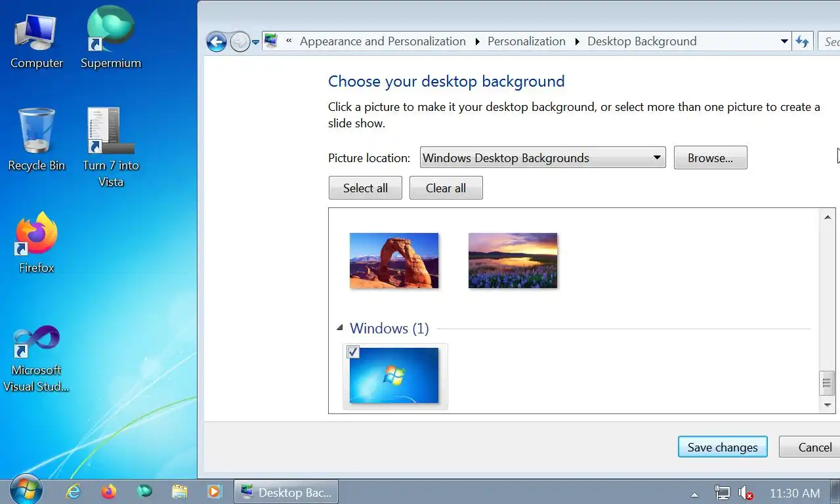Show hidden tray icons arrow
This screenshot has width=840, height=504.
694,493
